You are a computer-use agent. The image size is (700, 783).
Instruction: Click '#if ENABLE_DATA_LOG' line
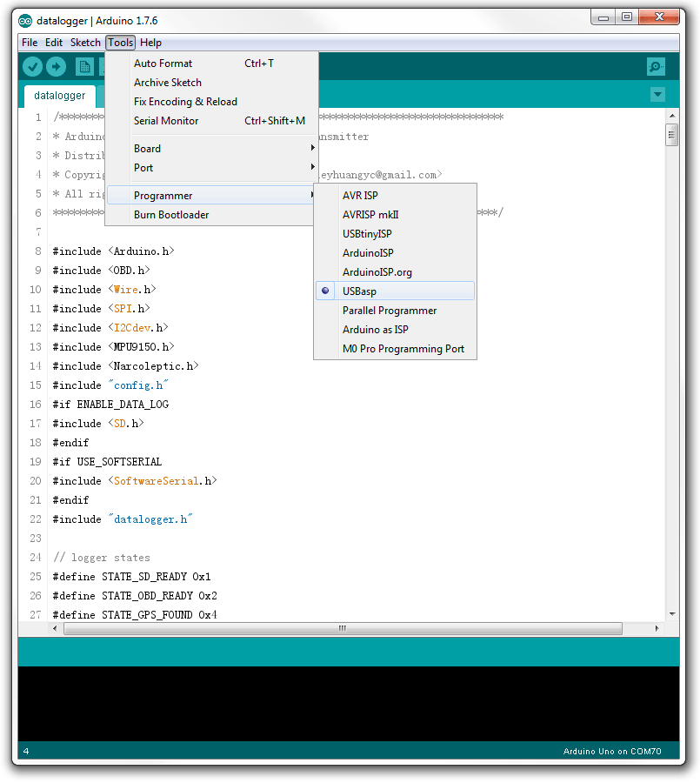(x=110, y=405)
